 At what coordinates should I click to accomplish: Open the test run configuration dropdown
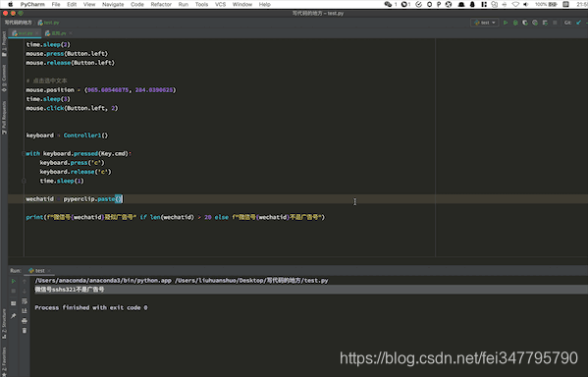485,23
